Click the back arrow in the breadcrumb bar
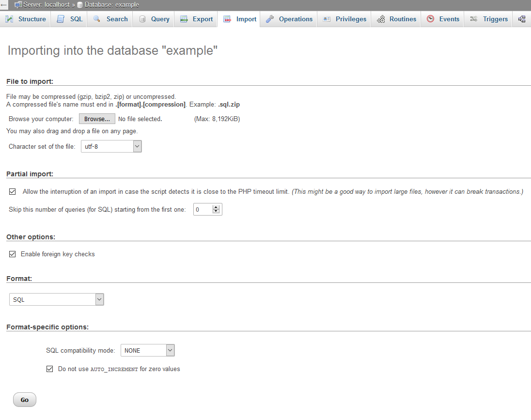 tap(4, 5)
